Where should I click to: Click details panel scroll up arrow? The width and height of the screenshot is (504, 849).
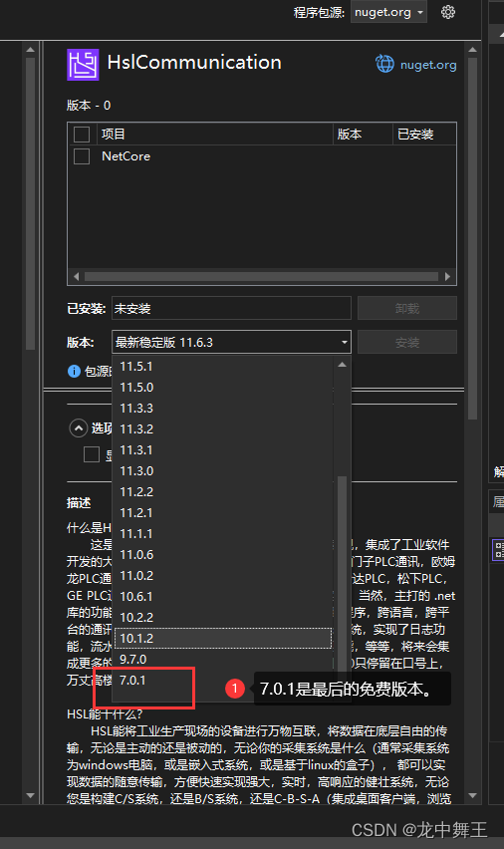pyautogui.click(x=472, y=50)
